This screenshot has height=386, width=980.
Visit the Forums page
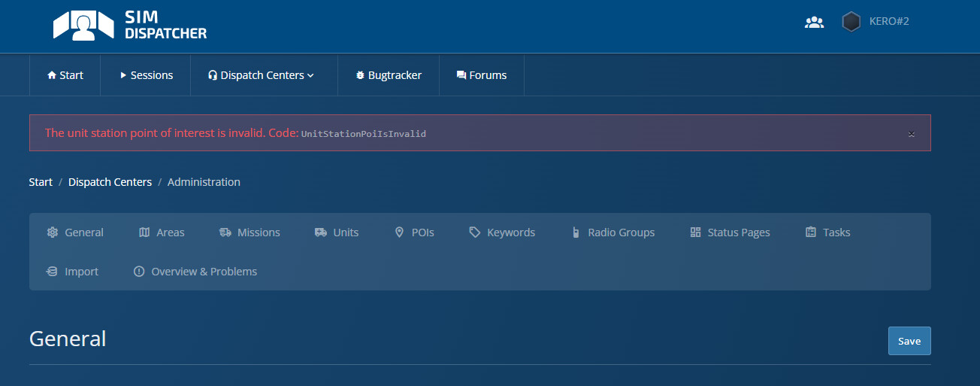(x=481, y=75)
